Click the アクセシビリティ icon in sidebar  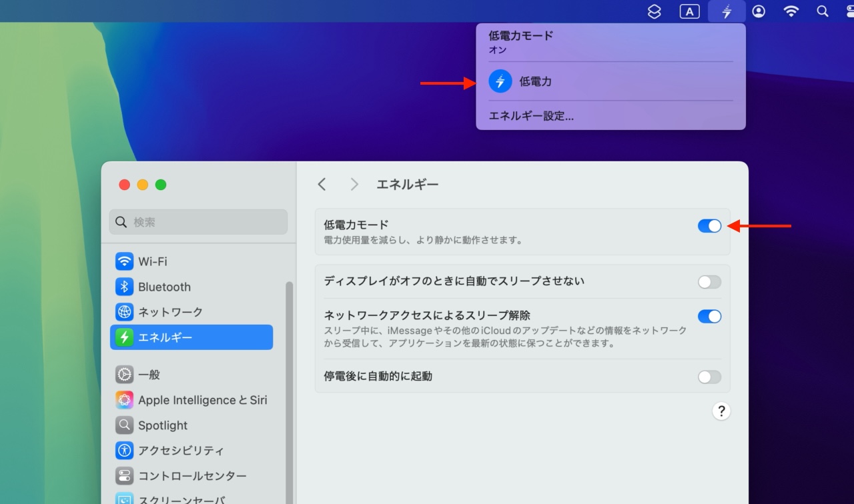pyautogui.click(x=124, y=451)
